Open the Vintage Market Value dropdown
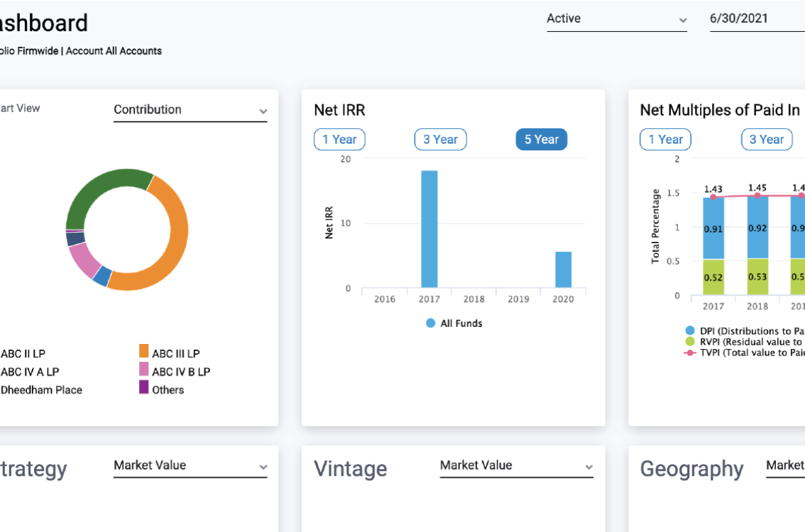The width and height of the screenshot is (805, 532). pyautogui.click(x=516, y=465)
